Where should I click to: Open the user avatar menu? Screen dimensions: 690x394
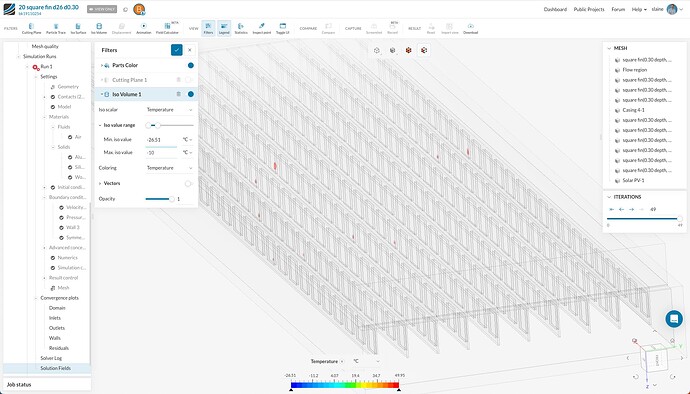click(672, 9)
